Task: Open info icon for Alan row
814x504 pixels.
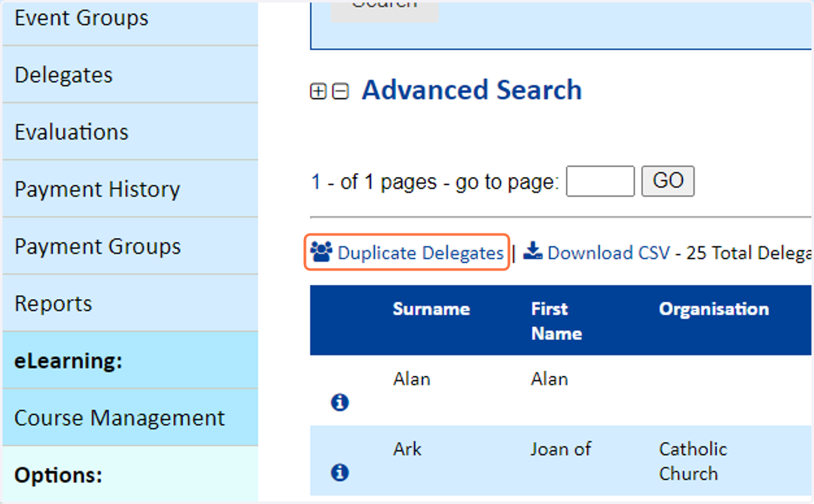Action: [x=340, y=403]
